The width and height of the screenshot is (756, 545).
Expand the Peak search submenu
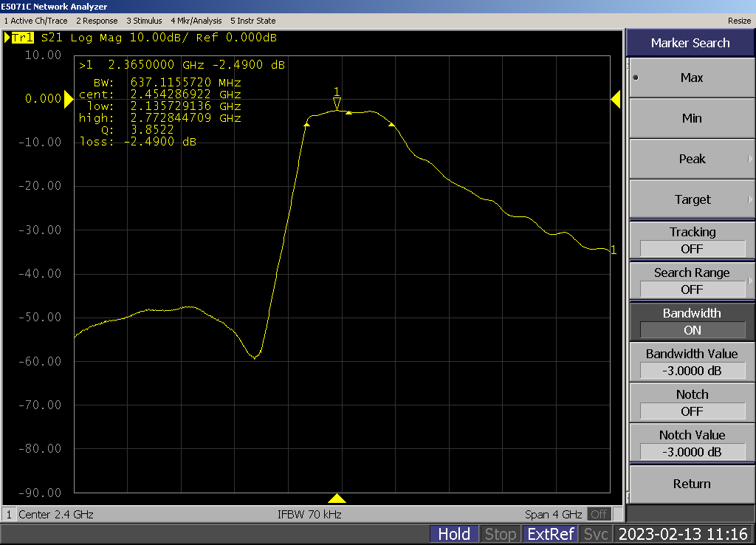point(691,159)
